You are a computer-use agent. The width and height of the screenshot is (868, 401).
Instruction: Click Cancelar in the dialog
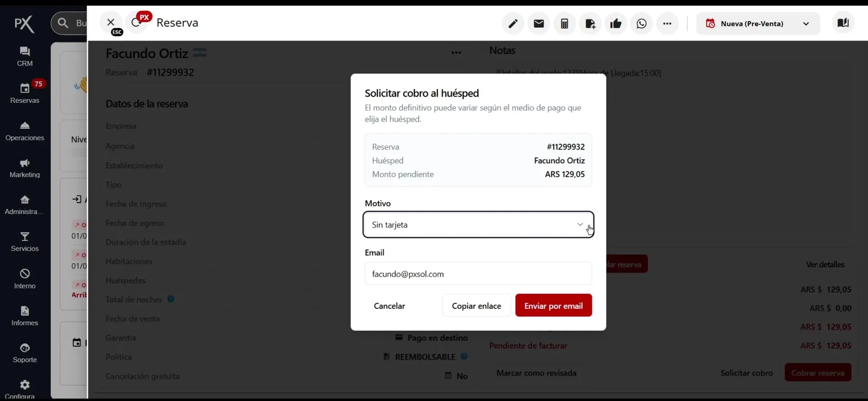point(390,306)
